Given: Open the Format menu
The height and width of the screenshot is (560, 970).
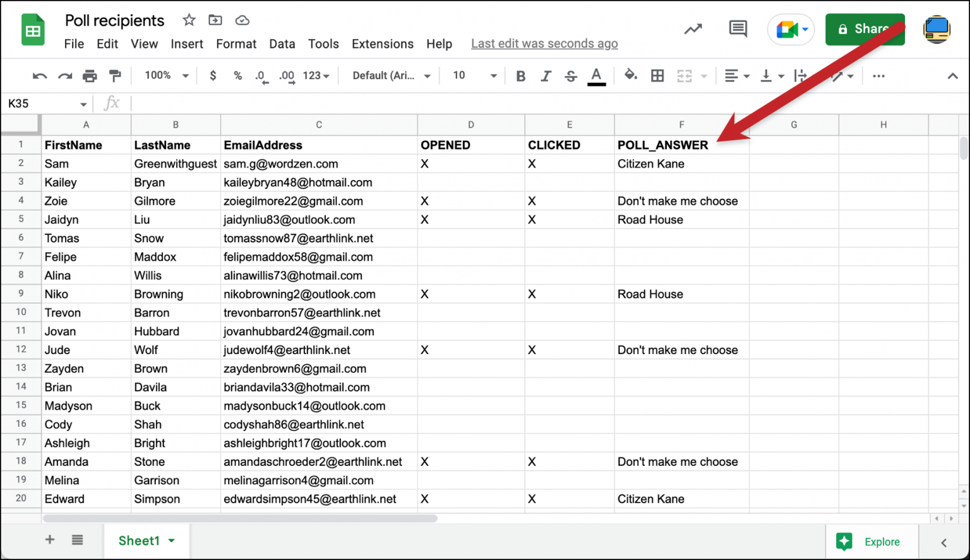Looking at the screenshot, I should 236,44.
